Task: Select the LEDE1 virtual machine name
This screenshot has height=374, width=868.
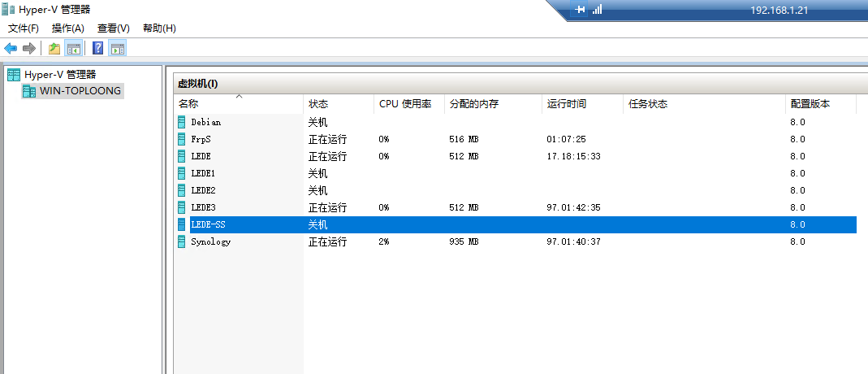Action: [x=203, y=173]
